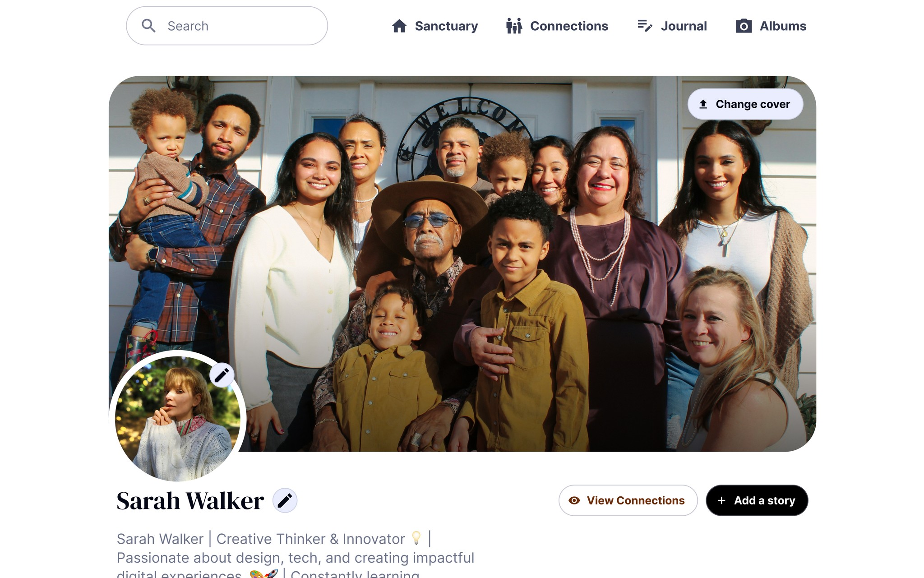The height and width of the screenshot is (578, 924).
Task: Select the View Connections button
Action: (628, 500)
